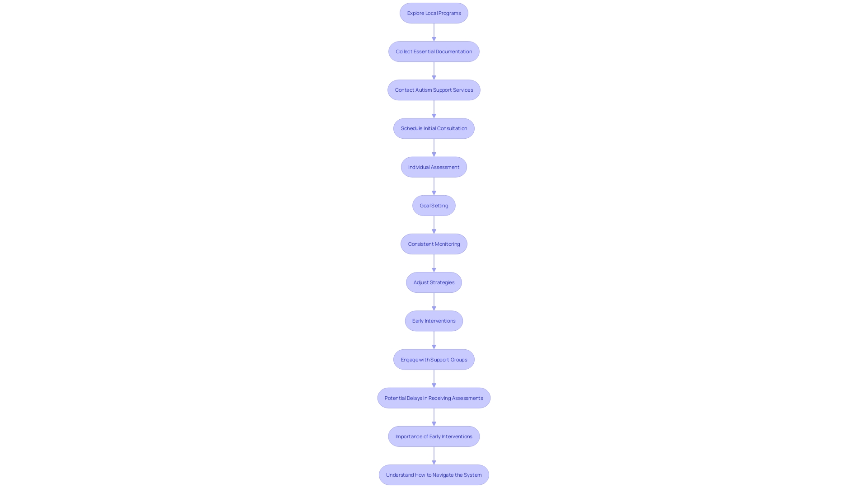Viewport: 868px width, 488px height.
Task: Click the Schedule Initial Consultation node
Action: click(434, 128)
